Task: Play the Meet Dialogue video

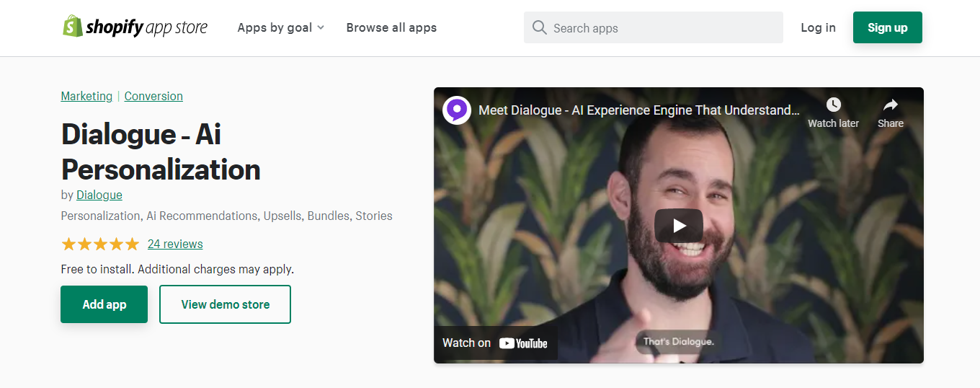Action: [678, 226]
